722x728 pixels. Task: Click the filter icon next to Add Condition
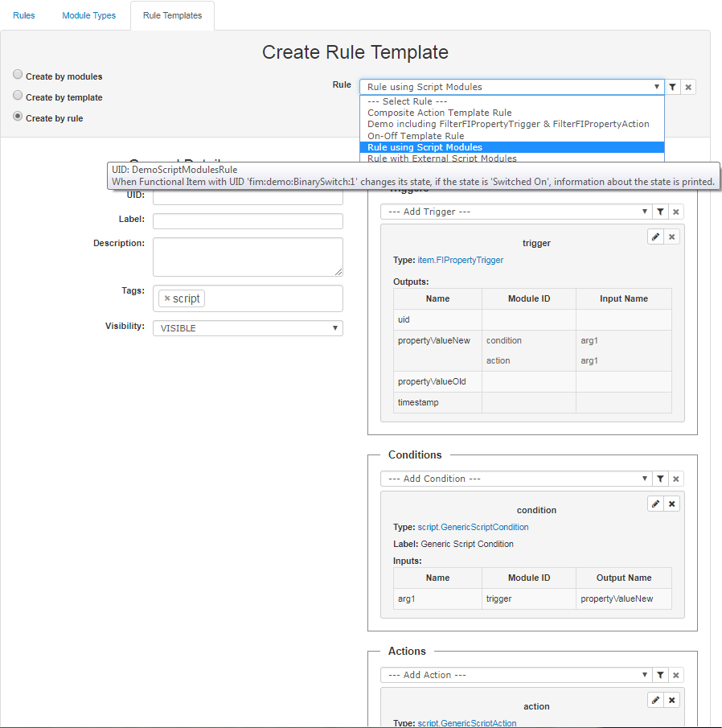pyautogui.click(x=660, y=478)
